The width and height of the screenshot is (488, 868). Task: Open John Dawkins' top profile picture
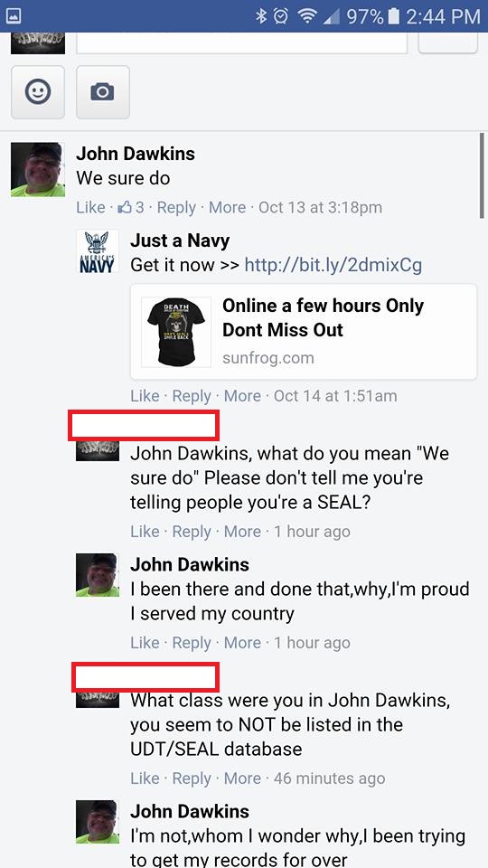38,169
